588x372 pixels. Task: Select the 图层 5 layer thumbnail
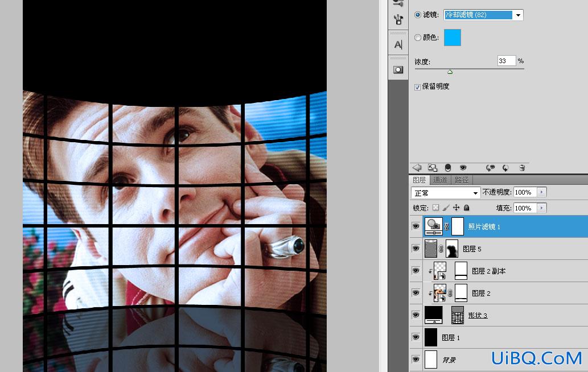tap(431, 249)
